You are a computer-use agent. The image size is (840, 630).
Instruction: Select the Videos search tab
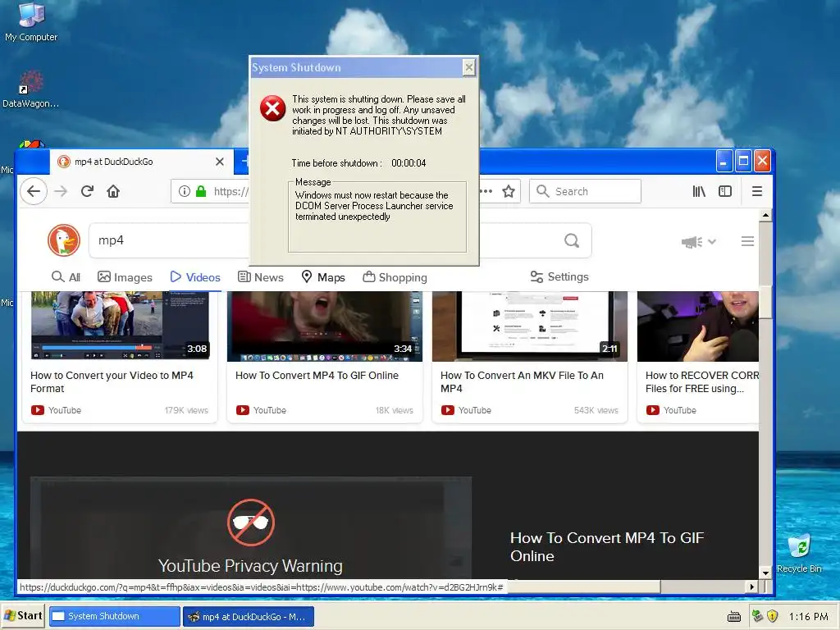pos(195,277)
